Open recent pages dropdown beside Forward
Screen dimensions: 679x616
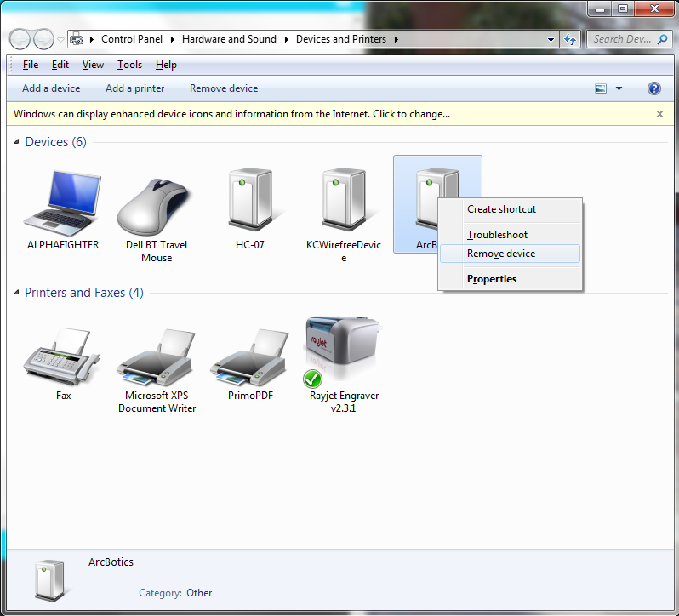[60, 40]
